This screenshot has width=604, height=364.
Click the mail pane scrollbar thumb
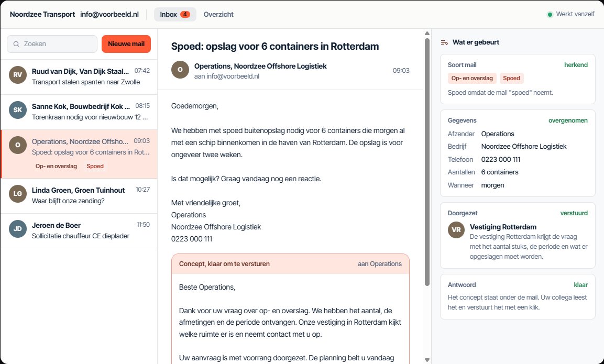[427, 162]
